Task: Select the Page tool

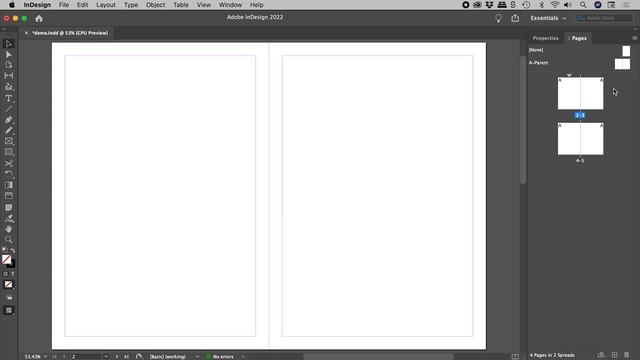Action: 9,65
